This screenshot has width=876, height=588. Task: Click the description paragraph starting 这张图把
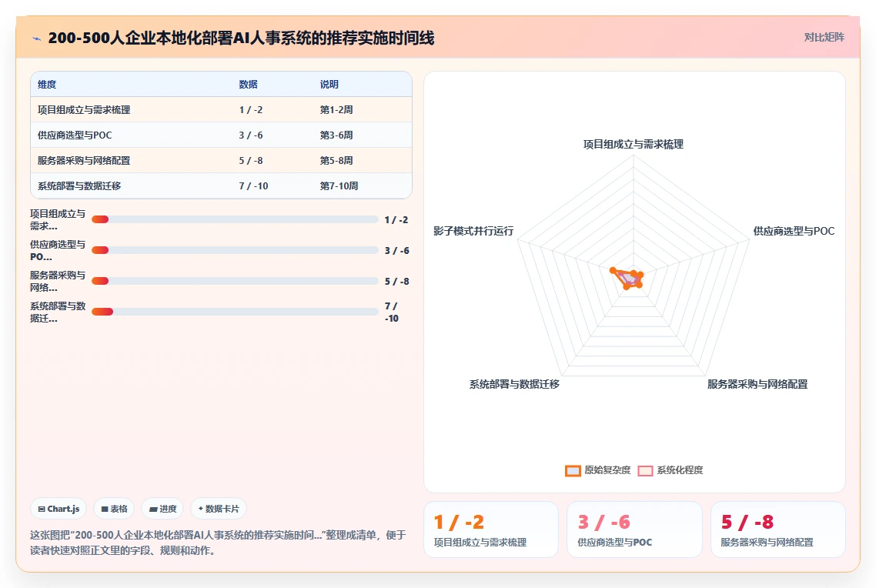pos(218,543)
